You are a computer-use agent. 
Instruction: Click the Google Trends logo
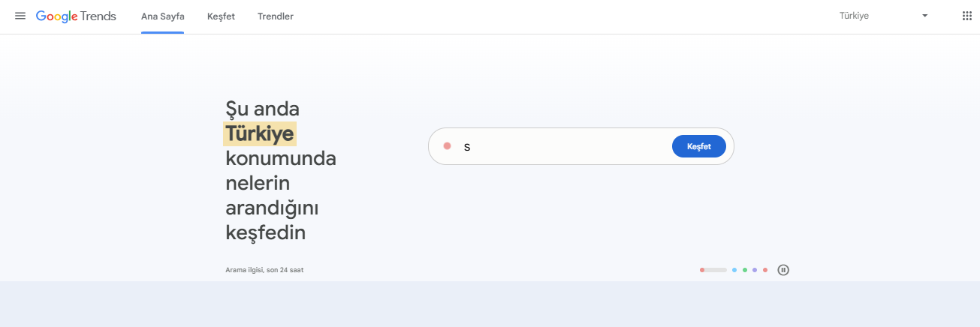tap(76, 16)
